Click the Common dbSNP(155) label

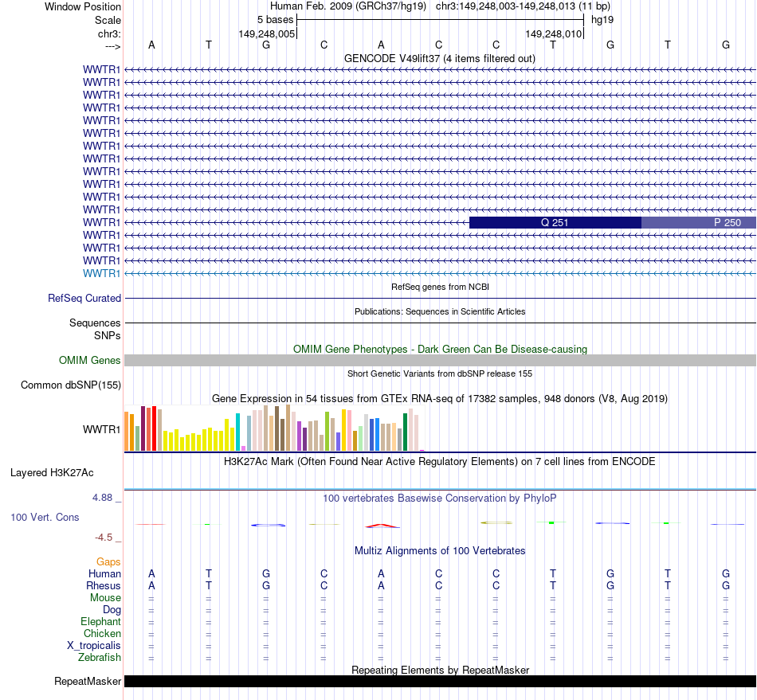pyautogui.click(x=71, y=385)
